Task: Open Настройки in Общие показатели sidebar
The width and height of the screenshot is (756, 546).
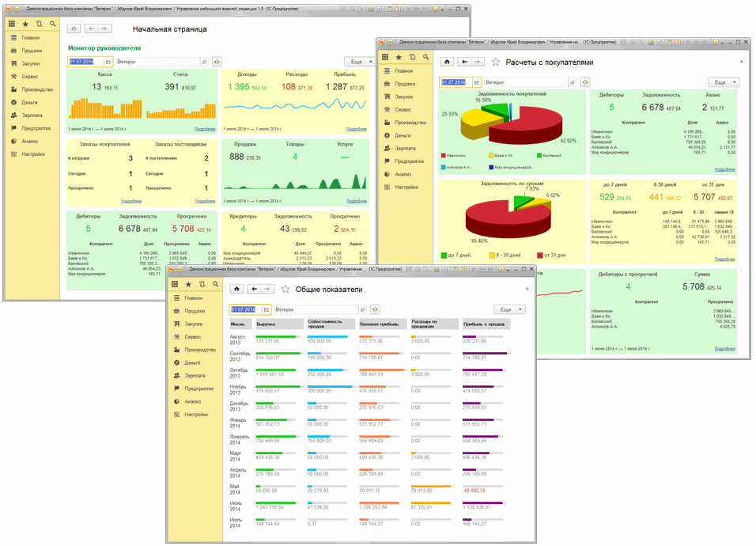Action: pyautogui.click(x=196, y=415)
